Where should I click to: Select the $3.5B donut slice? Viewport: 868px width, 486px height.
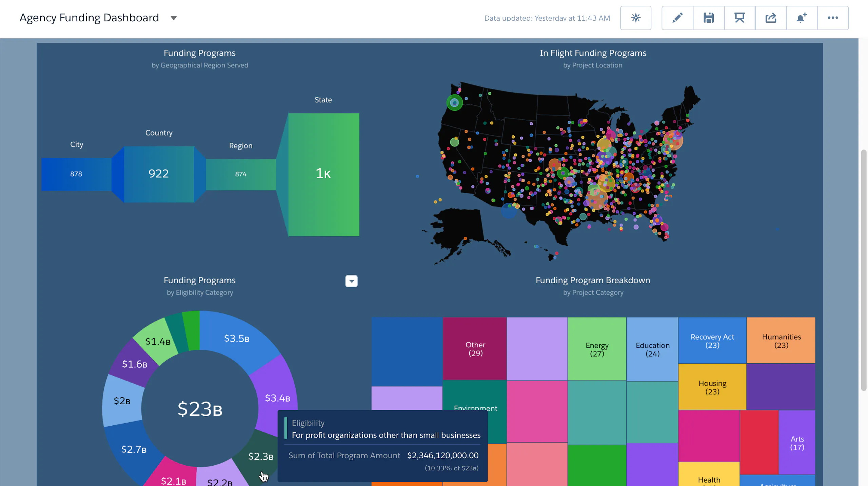click(x=237, y=338)
